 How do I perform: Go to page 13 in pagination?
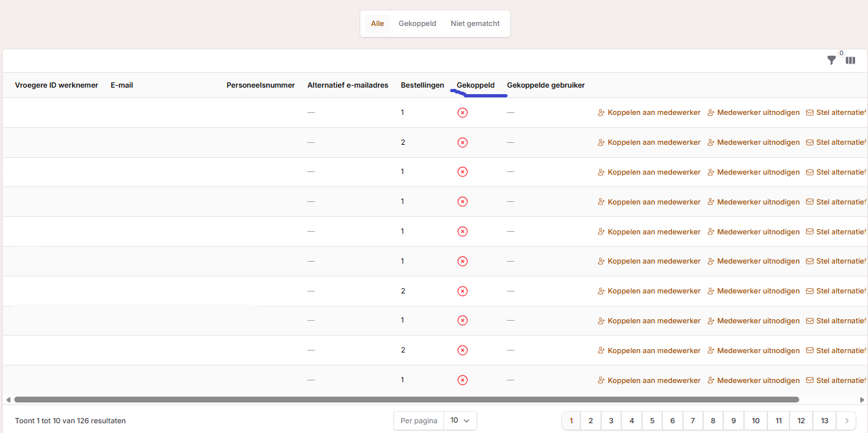825,421
